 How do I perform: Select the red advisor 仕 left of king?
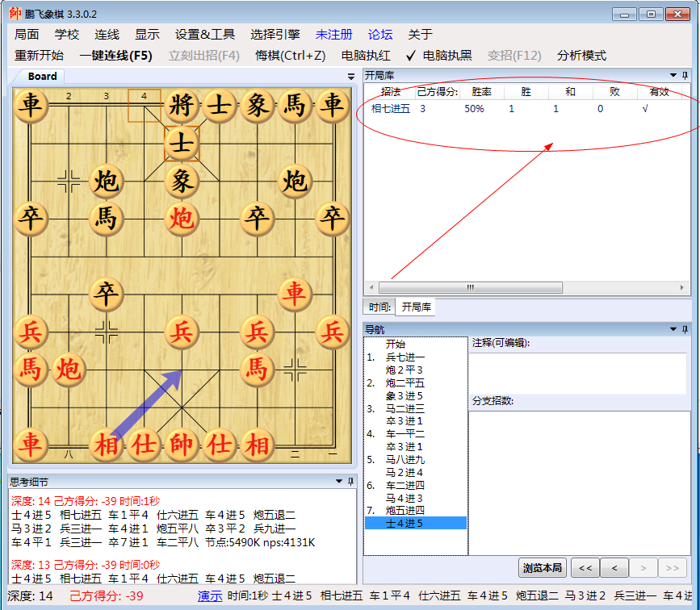[144, 445]
